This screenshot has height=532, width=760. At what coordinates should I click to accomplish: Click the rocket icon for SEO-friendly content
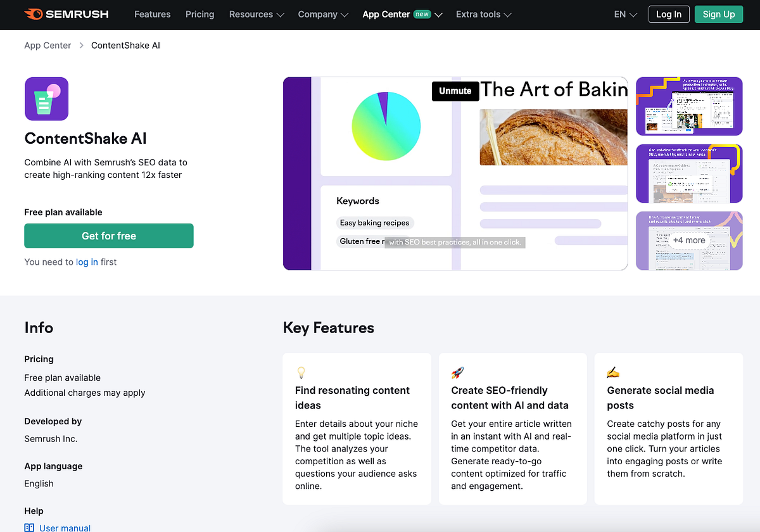coord(457,372)
